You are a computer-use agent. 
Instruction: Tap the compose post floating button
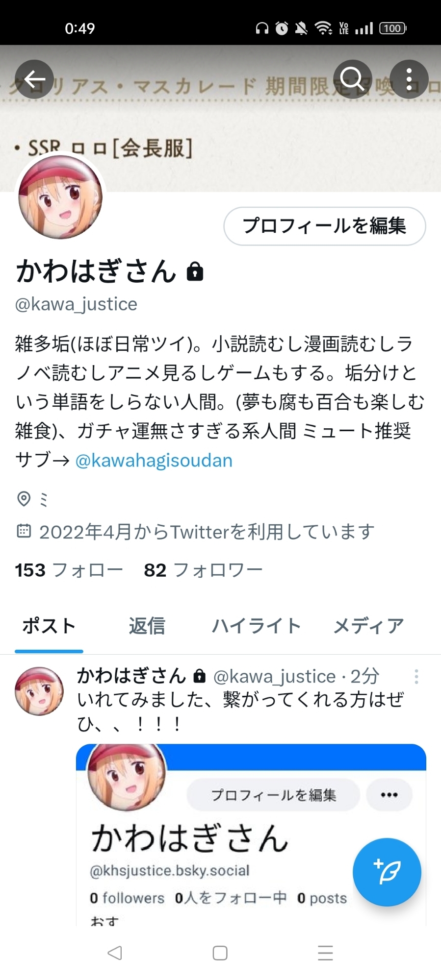click(x=387, y=872)
